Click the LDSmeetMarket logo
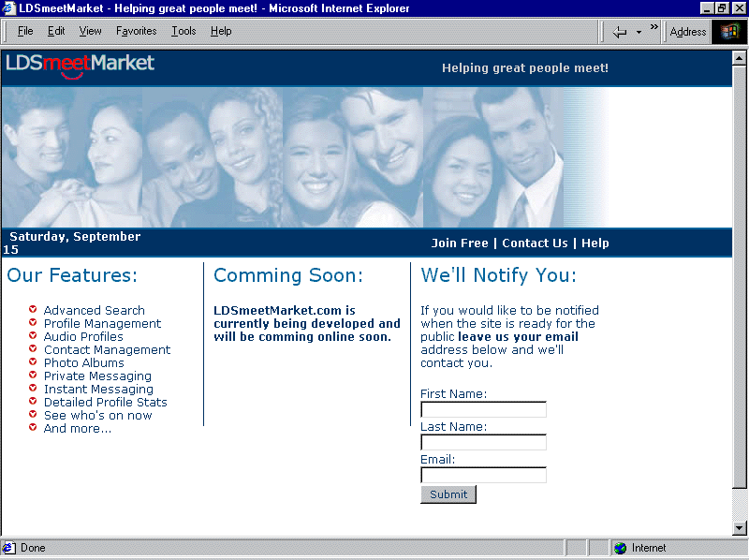This screenshot has width=749, height=560. [80, 65]
